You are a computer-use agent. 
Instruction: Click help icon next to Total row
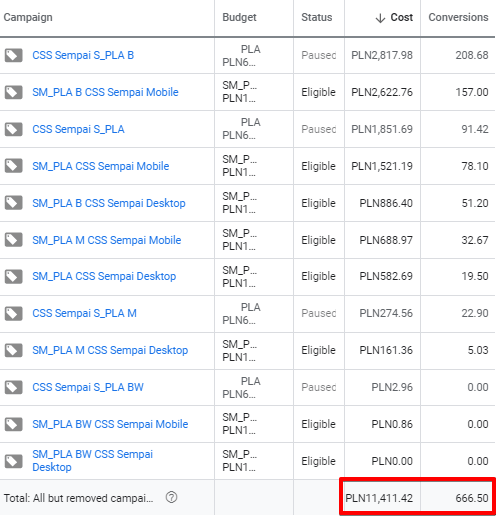171,498
